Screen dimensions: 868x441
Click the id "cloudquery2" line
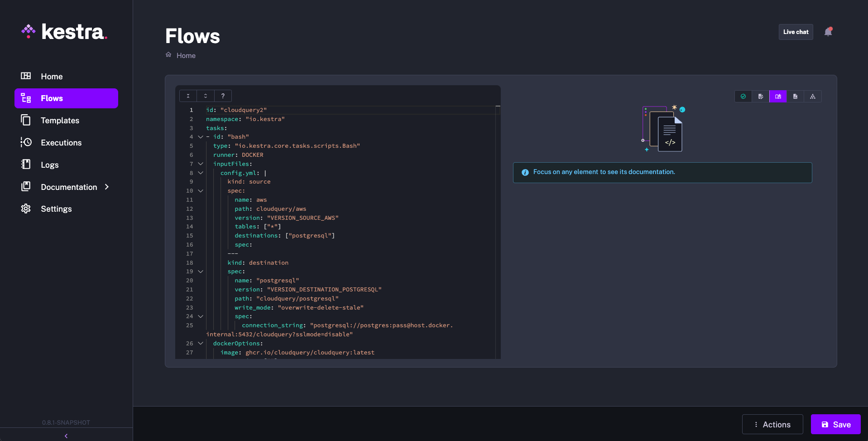coord(236,110)
